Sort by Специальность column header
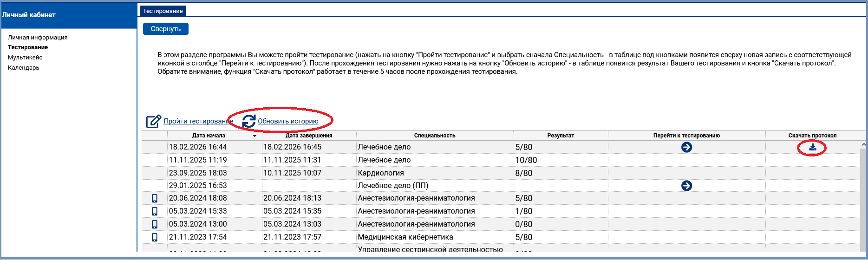This screenshot has width=868, height=260. 435,136
